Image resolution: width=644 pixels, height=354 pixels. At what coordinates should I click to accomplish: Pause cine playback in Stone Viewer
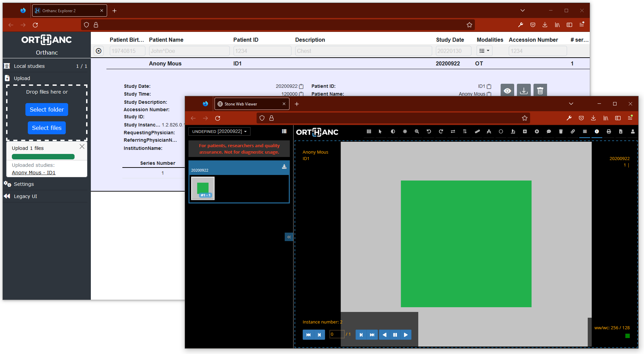pyautogui.click(x=395, y=335)
